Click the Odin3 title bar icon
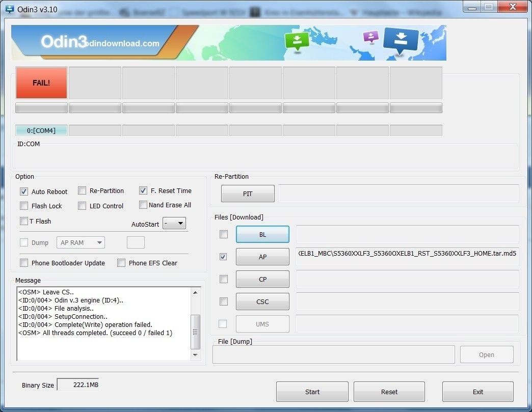 coord(10,9)
